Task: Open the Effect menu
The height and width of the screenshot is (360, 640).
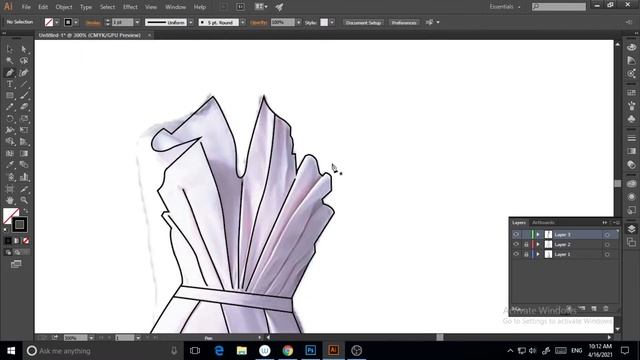Action: pyautogui.click(x=130, y=7)
